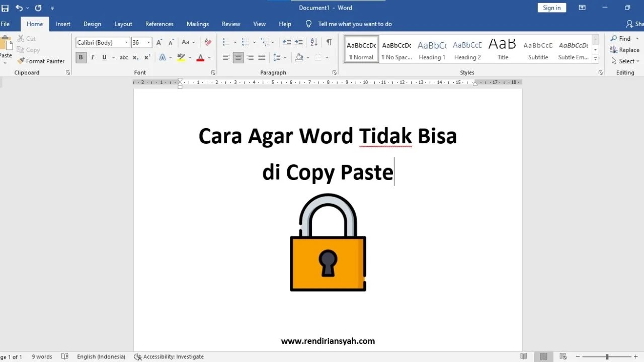This screenshot has width=644, height=362.
Task: Click the Find button
Action: click(621, 38)
